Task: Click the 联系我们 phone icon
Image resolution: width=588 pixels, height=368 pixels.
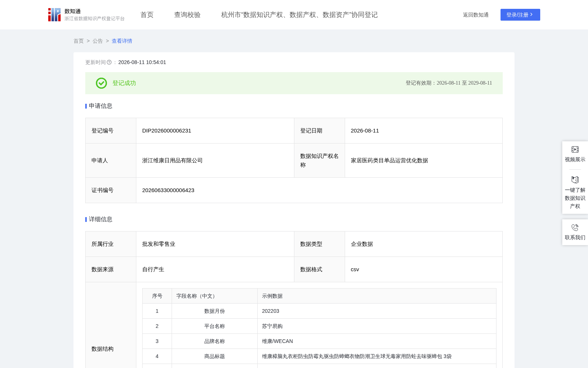Action: (x=575, y=227)
